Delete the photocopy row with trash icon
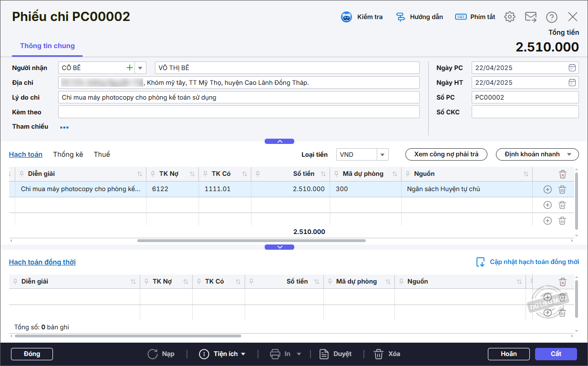This screenshot has height=366, width=588. click(x=562, y=189)
